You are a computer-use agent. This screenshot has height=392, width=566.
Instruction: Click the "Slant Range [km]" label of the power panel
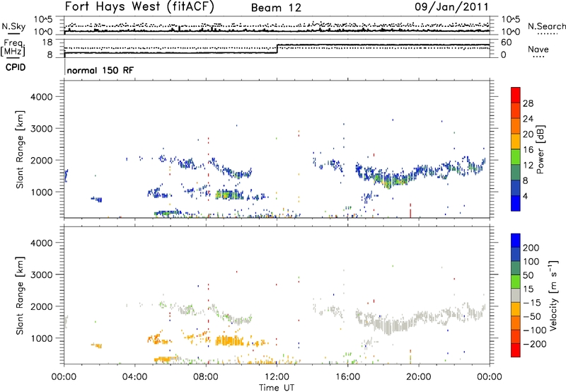20,149
